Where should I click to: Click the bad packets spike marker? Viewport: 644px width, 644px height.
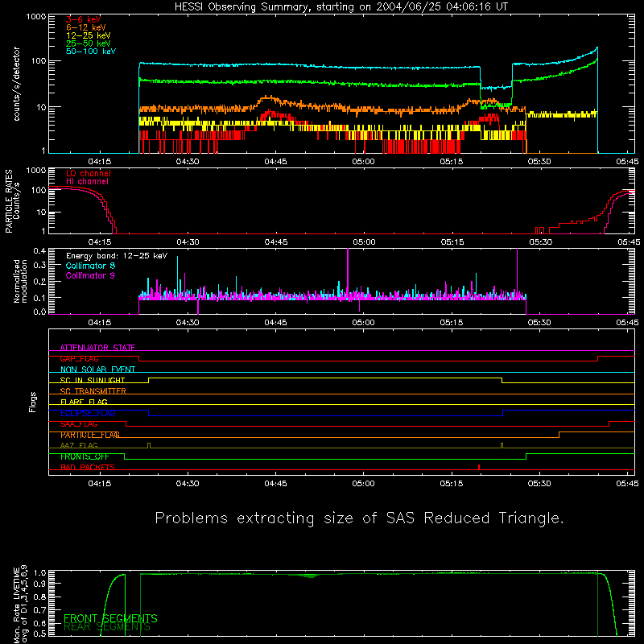[479, 467]
